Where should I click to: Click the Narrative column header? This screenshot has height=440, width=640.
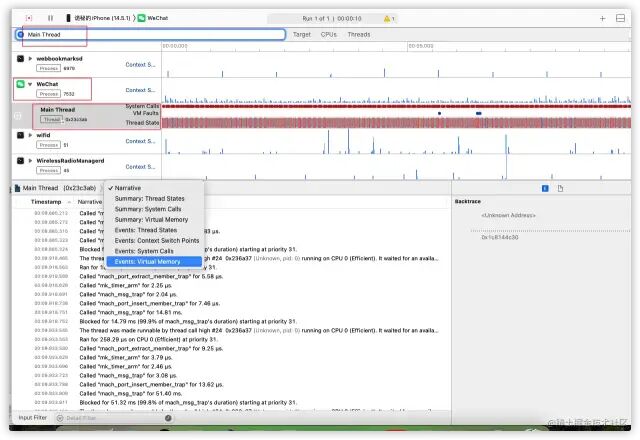tap(90, 202)
